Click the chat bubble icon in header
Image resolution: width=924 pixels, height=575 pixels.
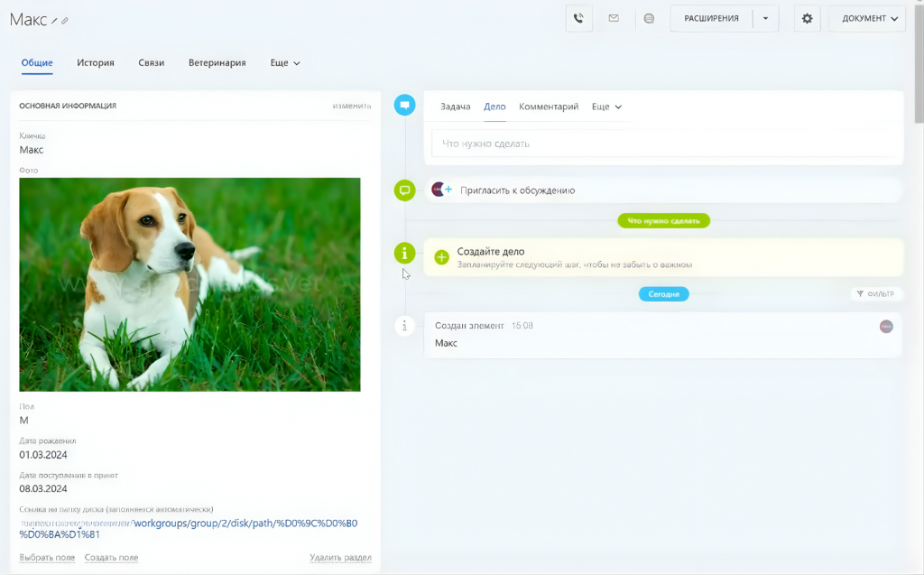(x=649, y=18)
